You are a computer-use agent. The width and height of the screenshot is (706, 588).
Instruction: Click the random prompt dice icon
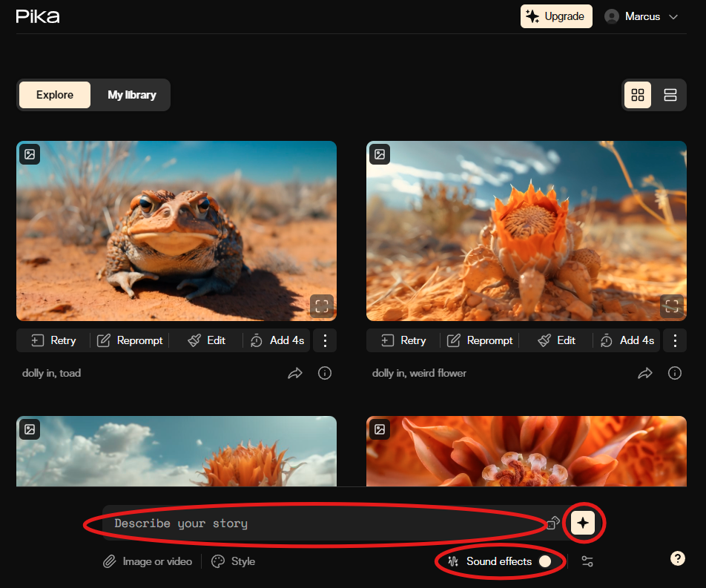pyautogui.click(x=553, y=523)
